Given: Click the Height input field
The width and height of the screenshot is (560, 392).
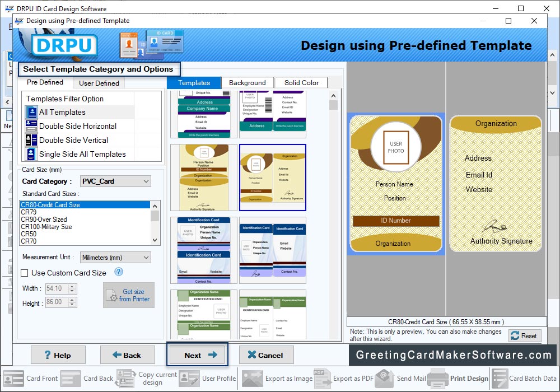Looking at the screenshot, I should (57, 302).
